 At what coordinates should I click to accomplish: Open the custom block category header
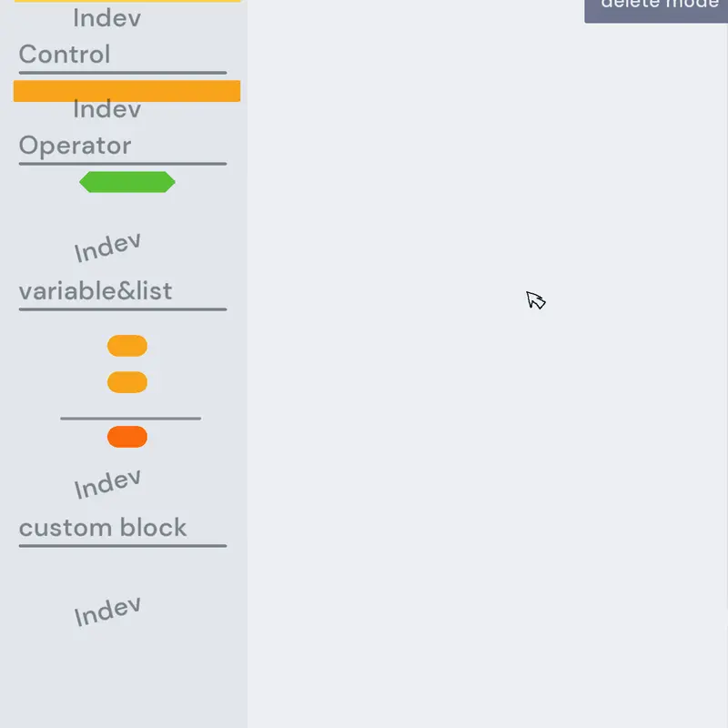[103, 528]
